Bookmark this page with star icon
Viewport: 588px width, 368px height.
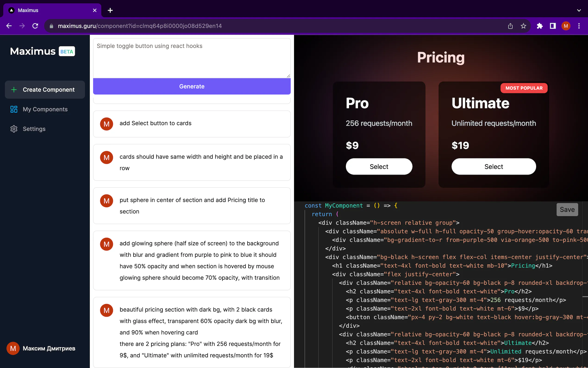point(523,26)
